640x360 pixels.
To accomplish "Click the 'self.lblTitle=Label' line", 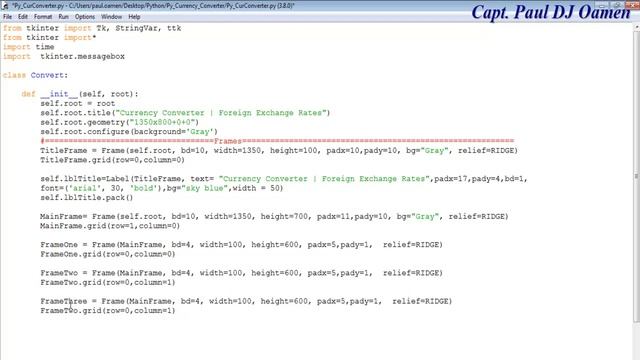I will tap(284, 179).
